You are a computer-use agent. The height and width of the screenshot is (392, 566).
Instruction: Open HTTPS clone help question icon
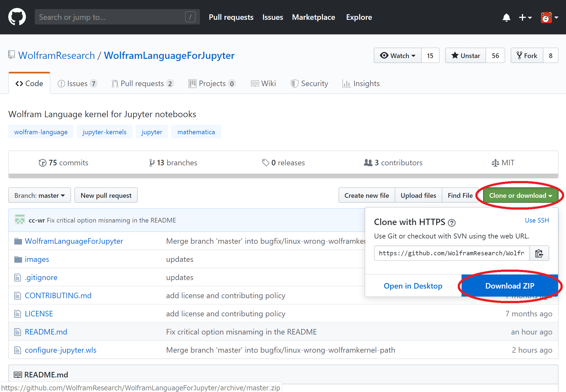[x=452, y=223]
